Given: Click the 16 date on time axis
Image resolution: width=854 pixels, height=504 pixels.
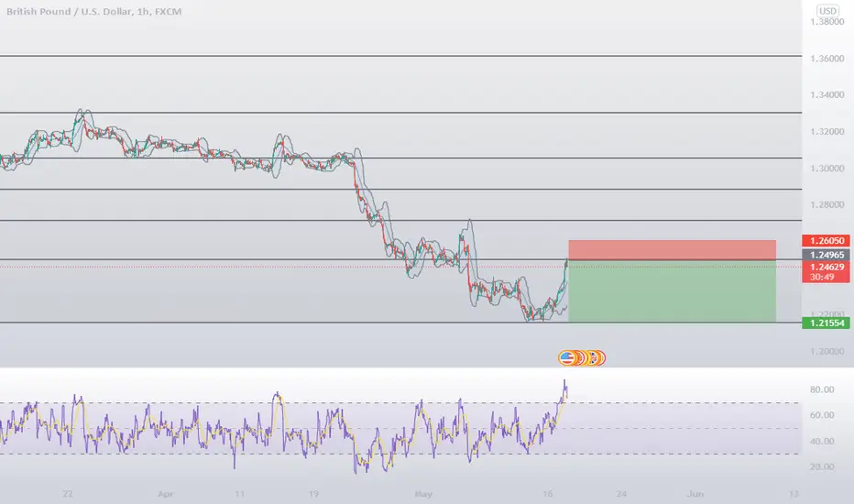Looking at the screenshot, I should [547, 494].
